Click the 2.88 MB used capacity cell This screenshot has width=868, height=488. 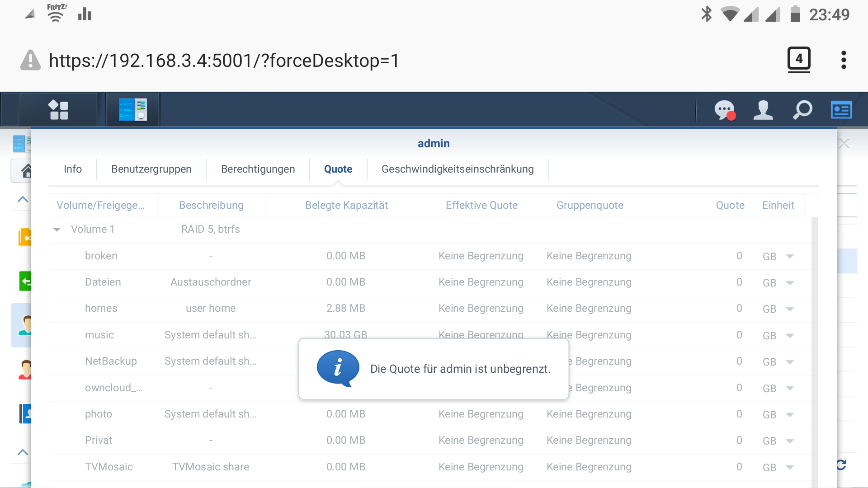(346, 308)
